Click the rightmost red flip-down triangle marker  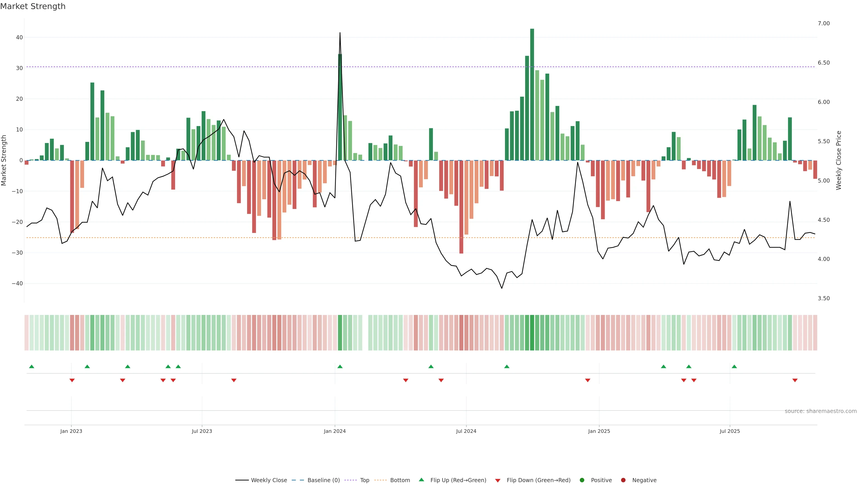(795, 380)
